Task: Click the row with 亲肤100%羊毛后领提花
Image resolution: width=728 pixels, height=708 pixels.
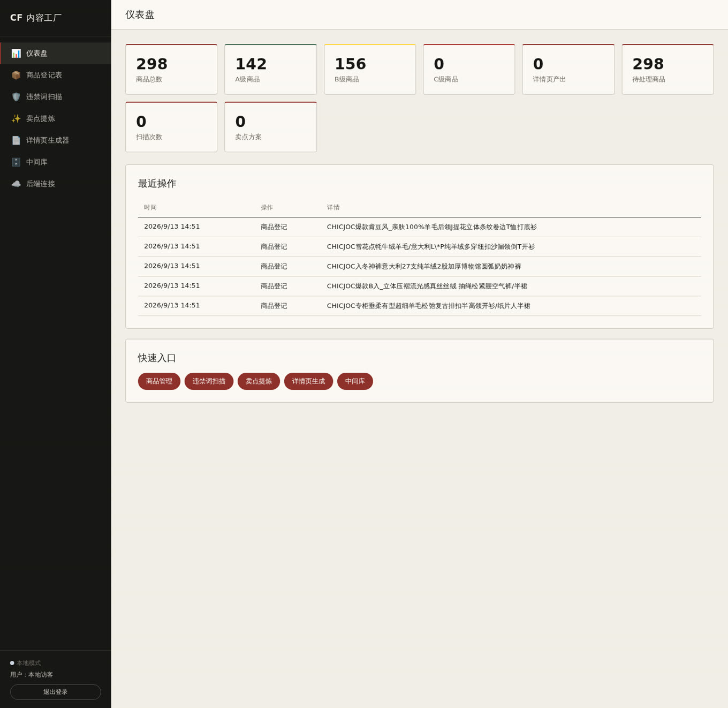Action: pyautogui.click(x=420, y=227)
